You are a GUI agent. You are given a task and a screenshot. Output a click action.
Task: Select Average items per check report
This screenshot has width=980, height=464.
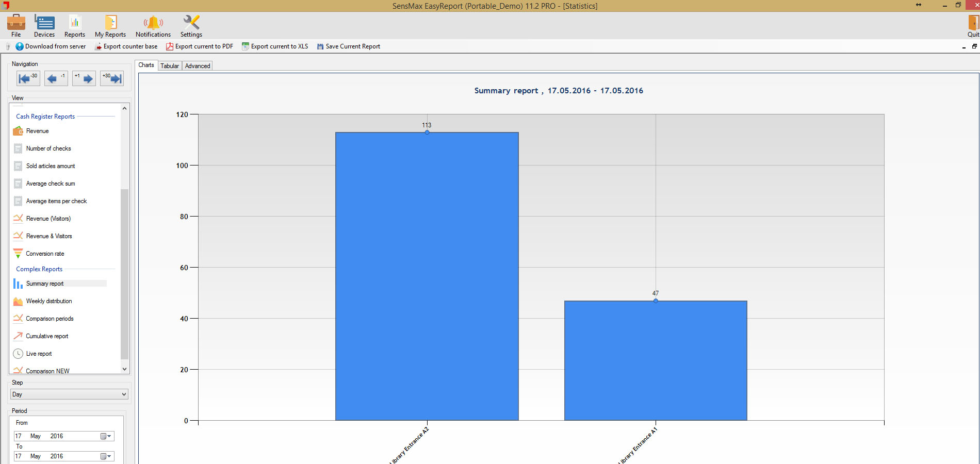(x=57, y=201)
